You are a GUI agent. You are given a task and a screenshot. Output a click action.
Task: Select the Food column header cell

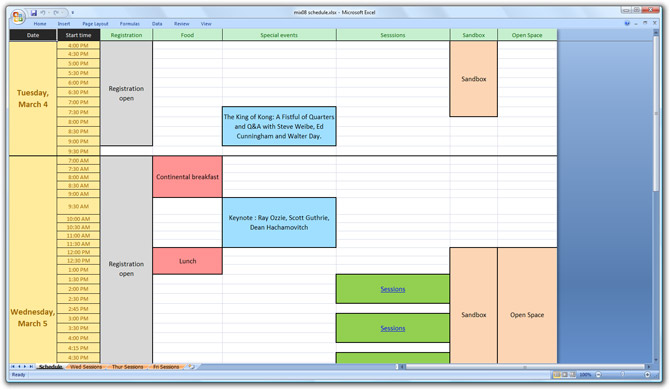click(x=187, y=35)
